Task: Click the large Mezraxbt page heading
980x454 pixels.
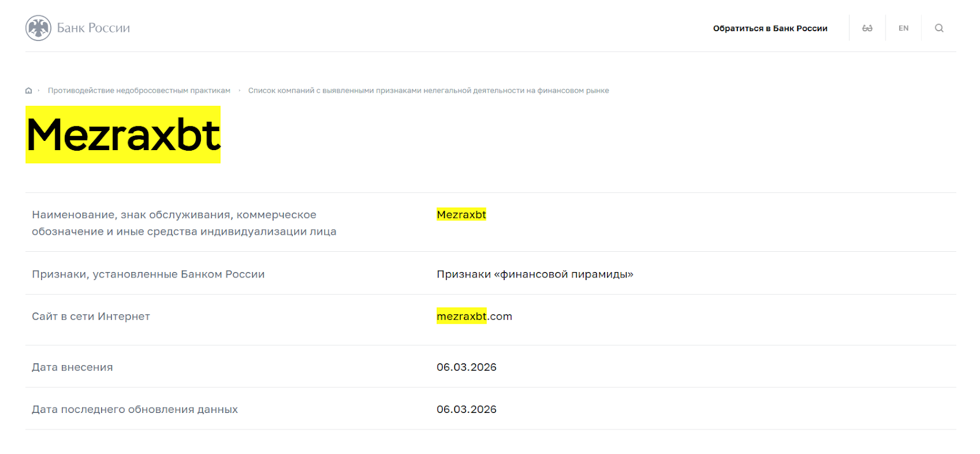Action: pos(123,135)
